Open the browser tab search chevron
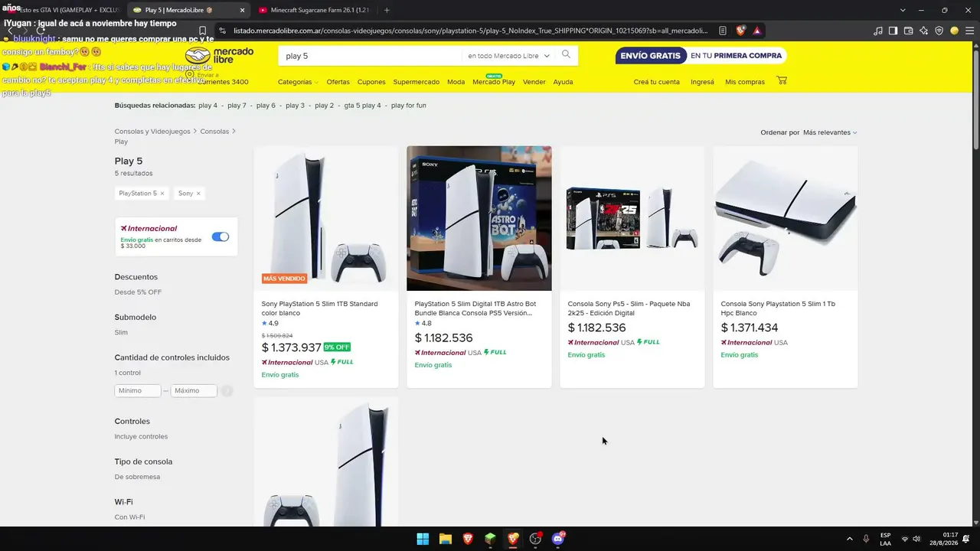Screen dimensions: 980x551 click(x=903, y=10)
